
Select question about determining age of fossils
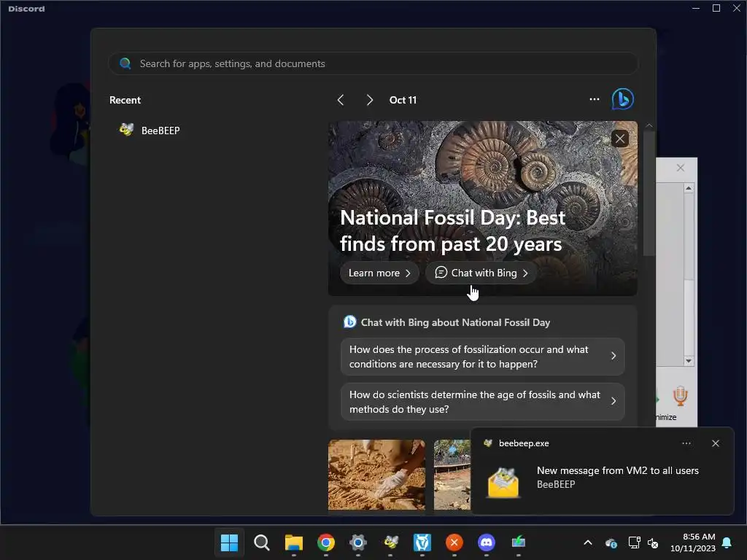[x=483, y=402]
